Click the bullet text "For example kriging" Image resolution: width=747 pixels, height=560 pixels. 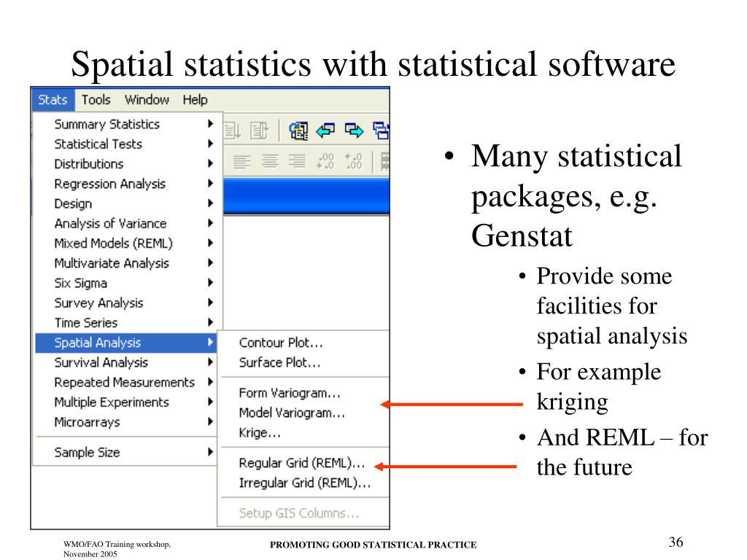point(599,386)
